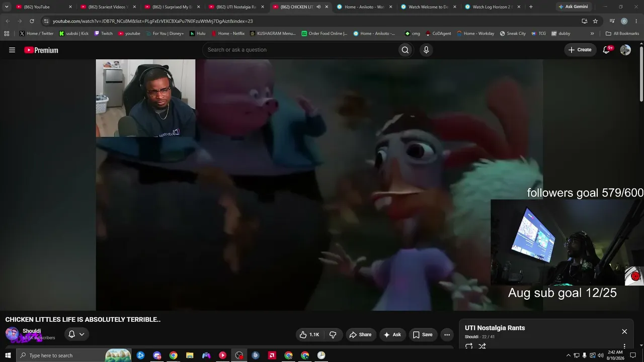Go to the YouTube Premium home logo
Viewport: 644px width, 362px height.
(x=41, y=50)
